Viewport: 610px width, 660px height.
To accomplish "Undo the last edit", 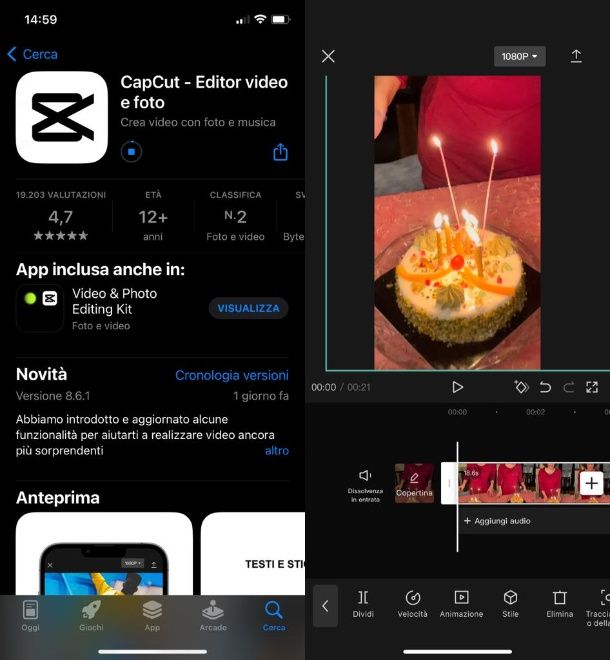I will (x=545, y=387).
